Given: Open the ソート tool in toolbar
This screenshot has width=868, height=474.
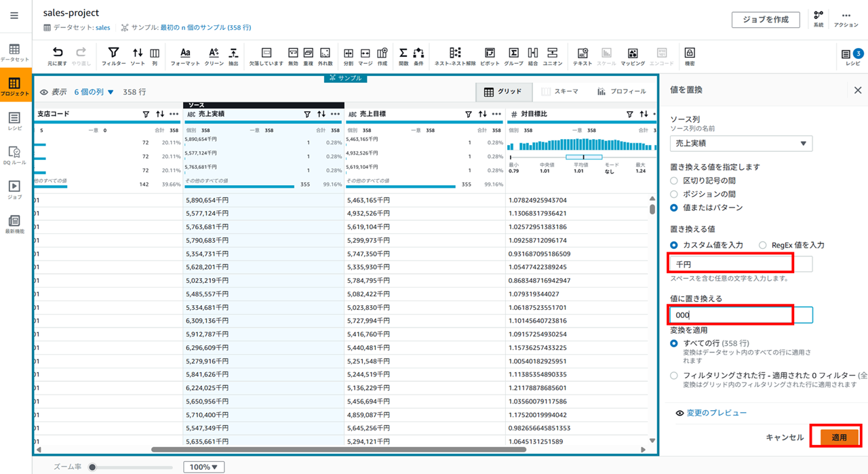Looking at the screenshot, I should point(138,56).
